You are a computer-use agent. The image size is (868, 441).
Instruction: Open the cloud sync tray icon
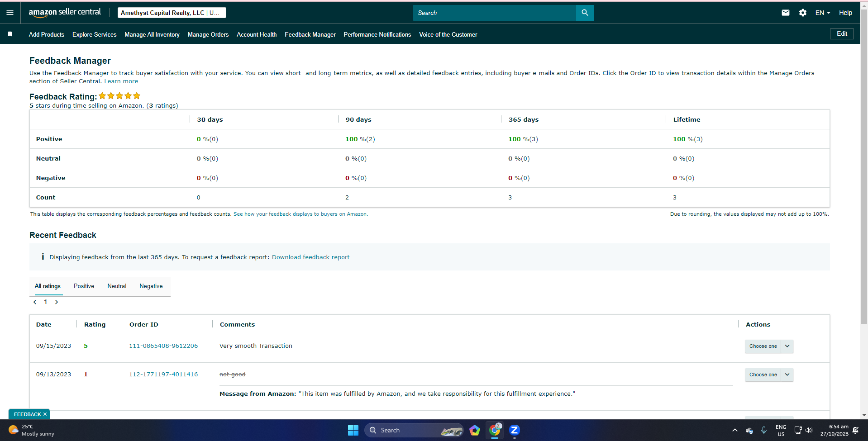coord(749,431)
